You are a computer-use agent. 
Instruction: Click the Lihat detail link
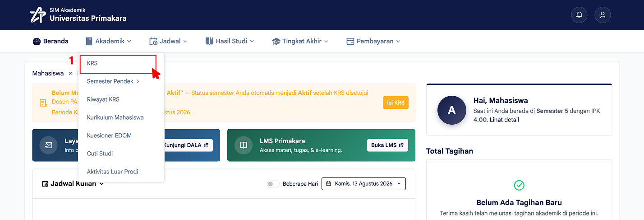point(504,120)
